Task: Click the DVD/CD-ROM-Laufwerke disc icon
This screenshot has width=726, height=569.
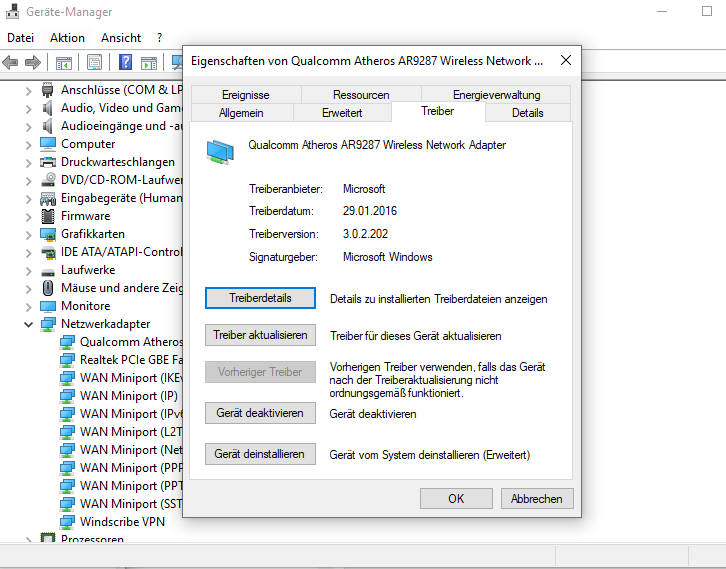Action: click(x=48, y=180)
